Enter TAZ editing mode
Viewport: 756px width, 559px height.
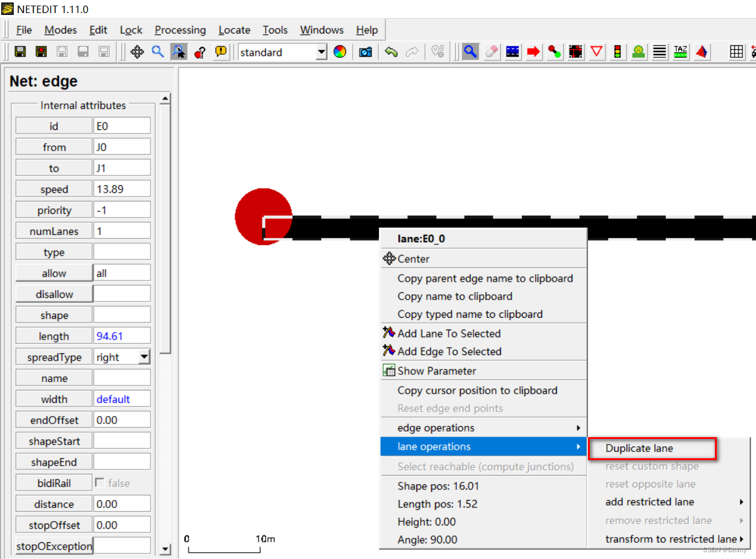pyautogui.click(x=679, y=52)
